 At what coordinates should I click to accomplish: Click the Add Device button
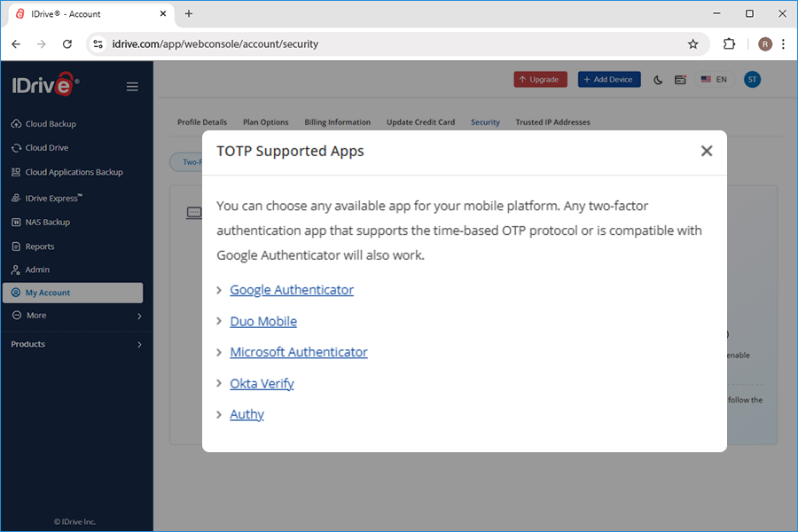(609, 80)
